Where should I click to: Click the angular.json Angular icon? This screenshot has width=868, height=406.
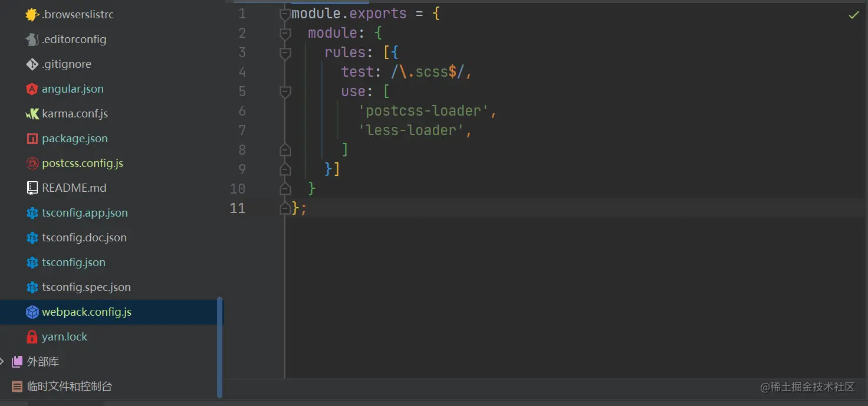tap(32, 89)
